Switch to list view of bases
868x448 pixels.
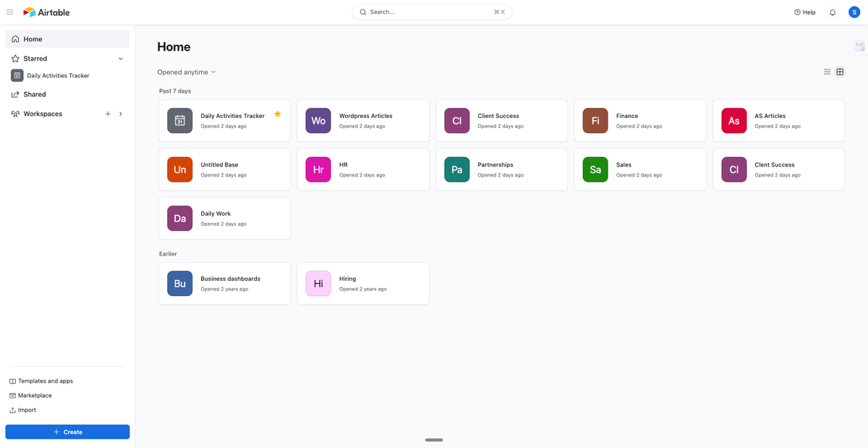click(827, 72)
